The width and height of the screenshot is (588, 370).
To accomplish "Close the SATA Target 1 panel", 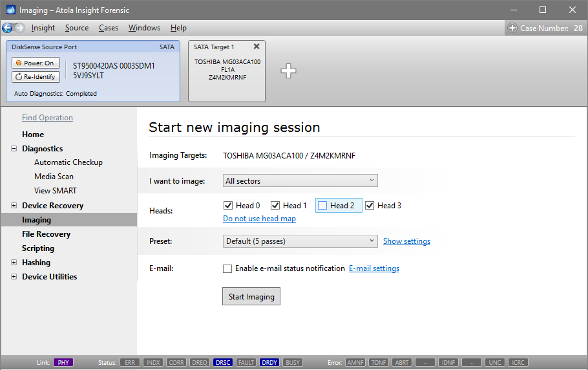I will coord(257,46).
